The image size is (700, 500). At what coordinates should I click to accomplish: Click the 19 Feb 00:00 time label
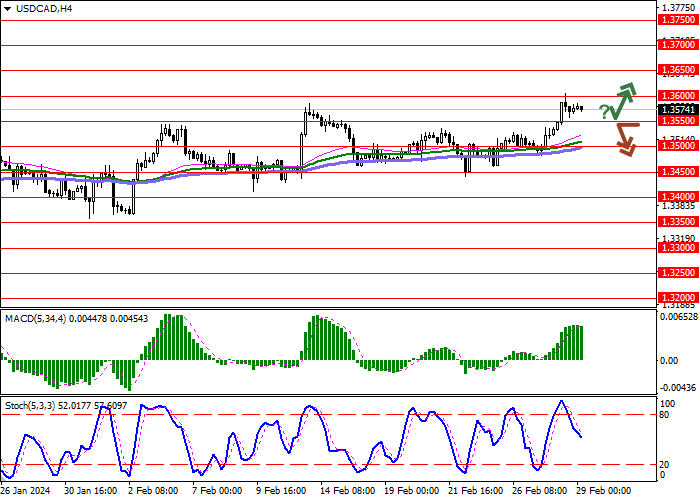(412, 491)
